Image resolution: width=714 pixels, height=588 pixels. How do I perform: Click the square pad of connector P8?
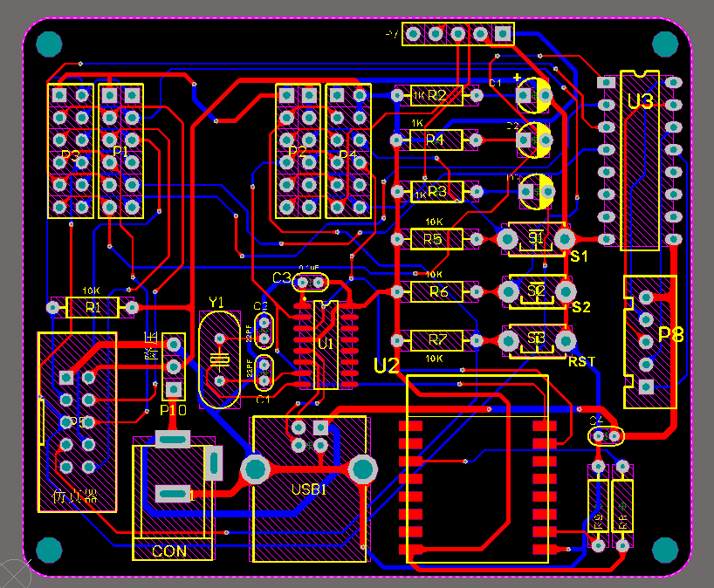pos(646,386)
